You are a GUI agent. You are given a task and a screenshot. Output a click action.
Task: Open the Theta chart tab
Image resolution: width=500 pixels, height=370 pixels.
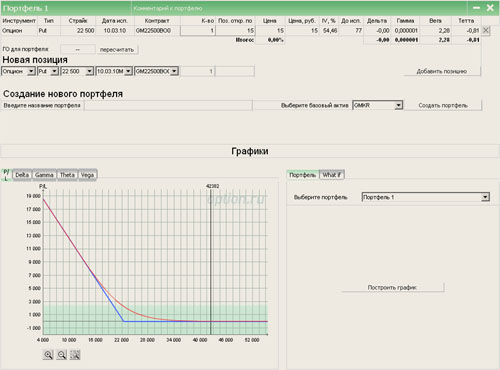point(67,175)
